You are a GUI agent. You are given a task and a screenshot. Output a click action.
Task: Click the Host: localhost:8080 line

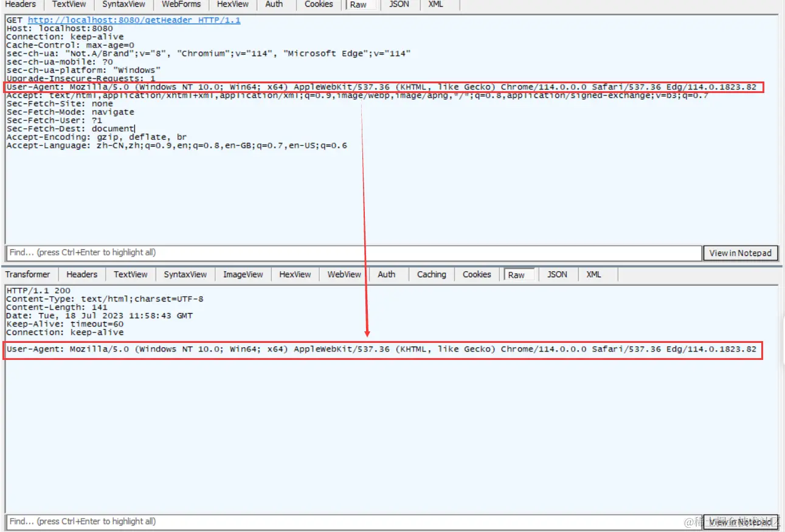pyautogui.click(x=60, y=29)
